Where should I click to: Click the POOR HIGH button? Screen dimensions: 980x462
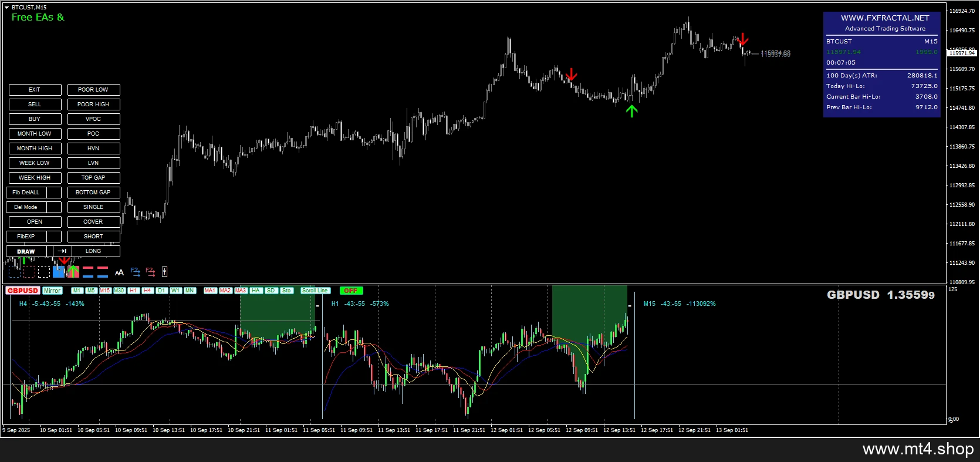(x=93, y=104)
